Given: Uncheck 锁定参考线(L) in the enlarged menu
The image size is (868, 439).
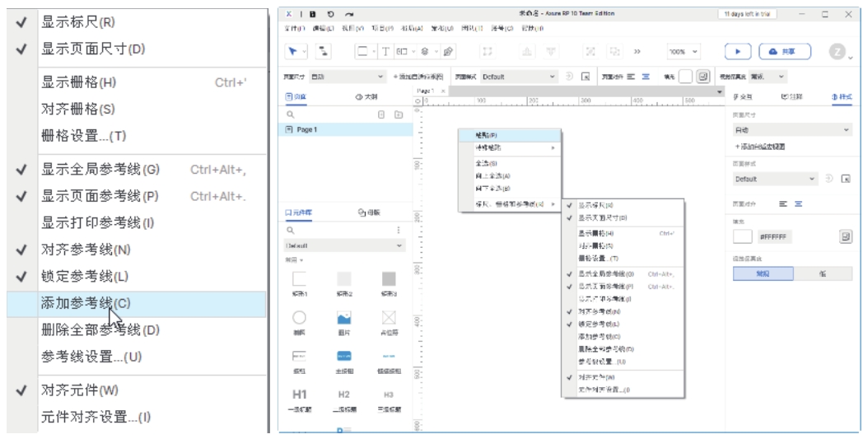Looking at the screenshot, I should pyautogui.click(x=85, y=276).
